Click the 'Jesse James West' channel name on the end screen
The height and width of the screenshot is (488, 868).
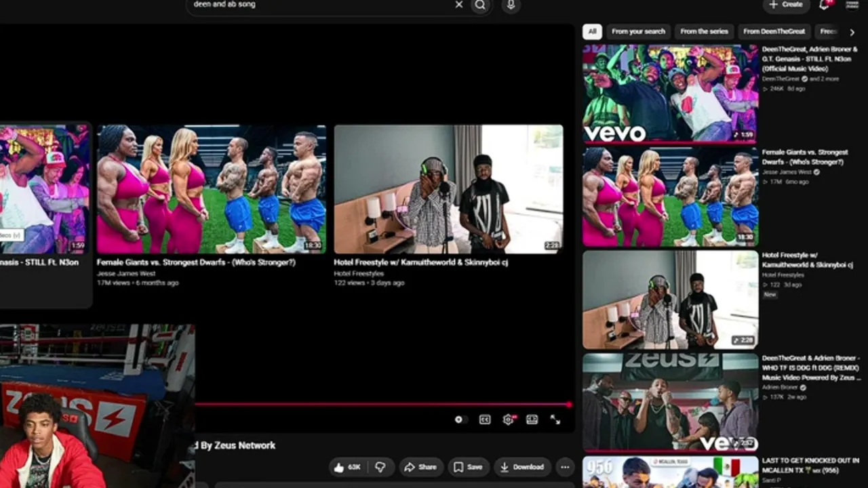click(x=126, y=274)
